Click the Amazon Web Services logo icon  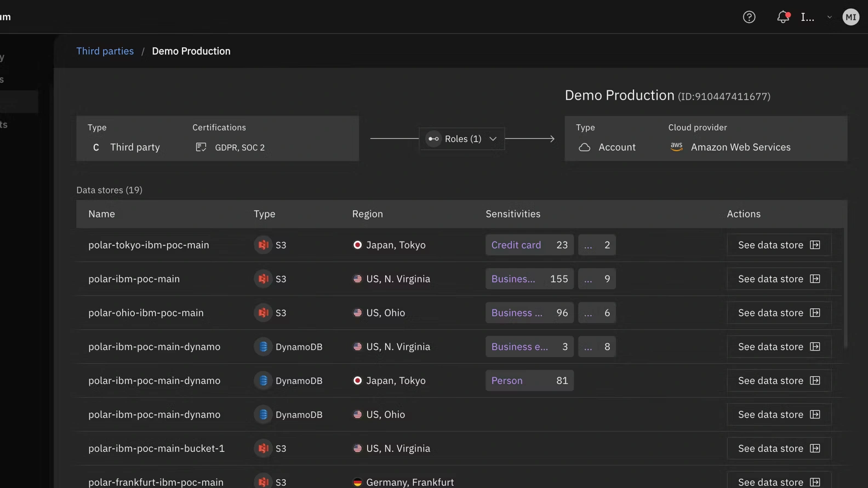pos(677,147)
